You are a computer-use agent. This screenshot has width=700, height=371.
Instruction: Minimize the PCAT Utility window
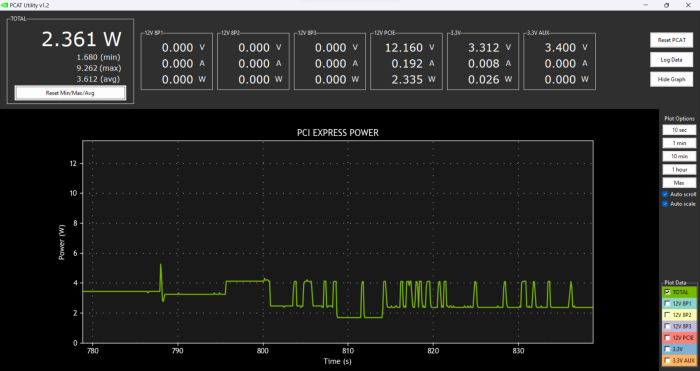646,5
